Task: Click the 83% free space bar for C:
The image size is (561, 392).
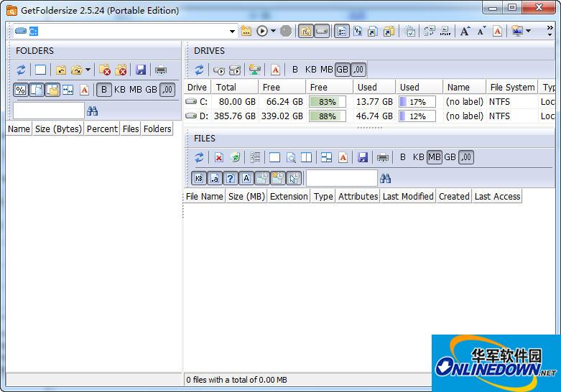Action: pos(328,102)
